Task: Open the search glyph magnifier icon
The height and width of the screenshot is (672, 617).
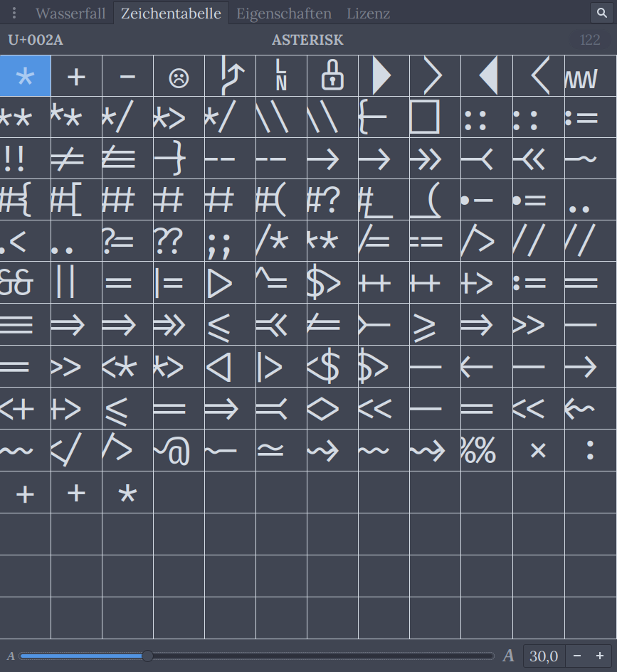Action: tap(602, 13)
